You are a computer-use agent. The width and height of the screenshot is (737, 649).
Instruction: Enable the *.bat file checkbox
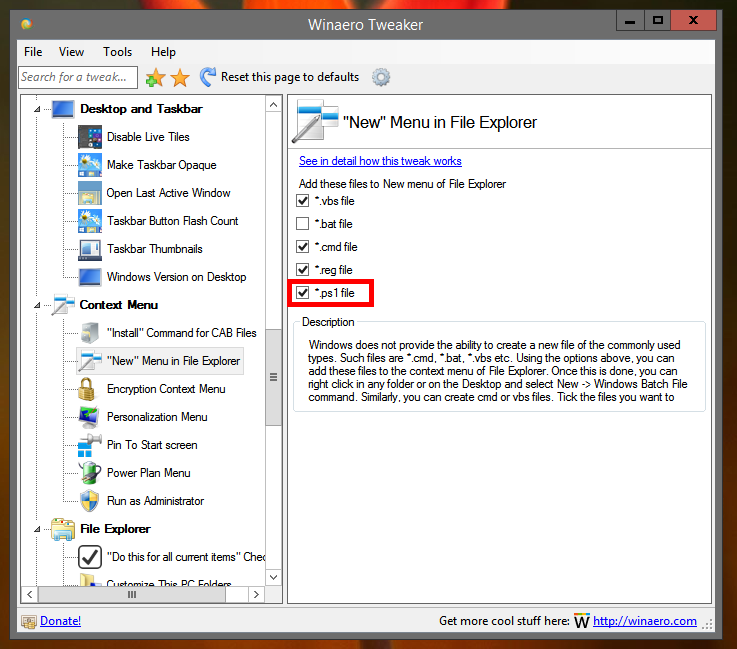[x=302, y=224]
